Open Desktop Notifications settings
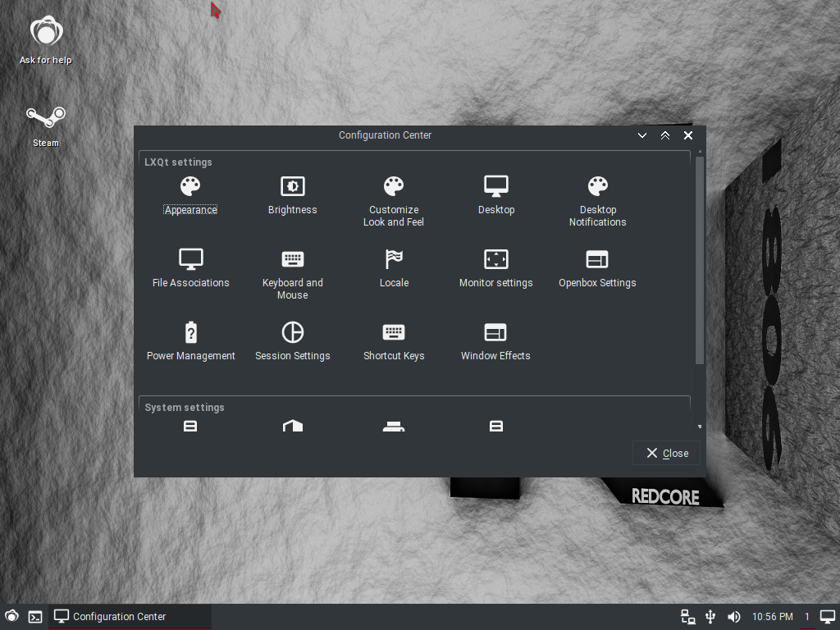The height and width of the screenshot is (630, 840). (597, 202)
